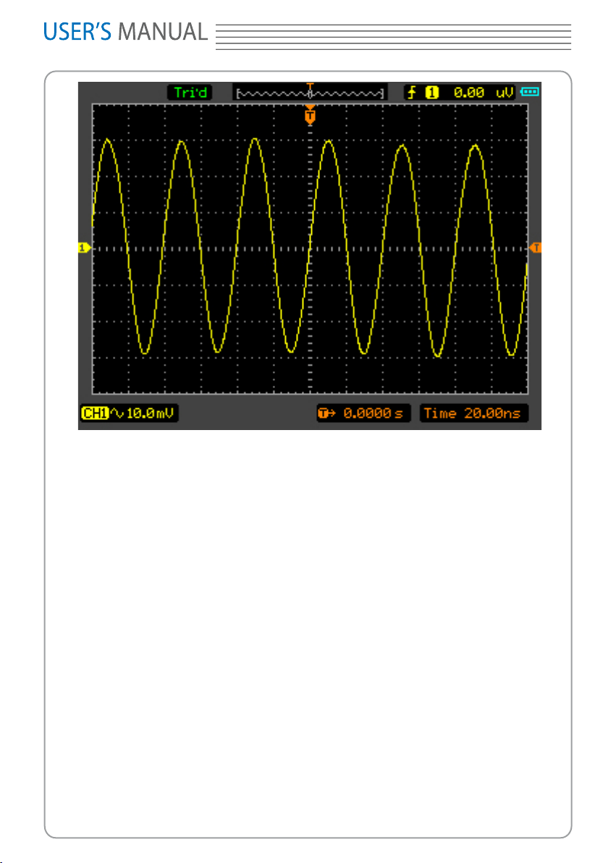This screenshot has width=616, height=863.
Task: Click the cyan battery status icon
Action: pos(530,91)
